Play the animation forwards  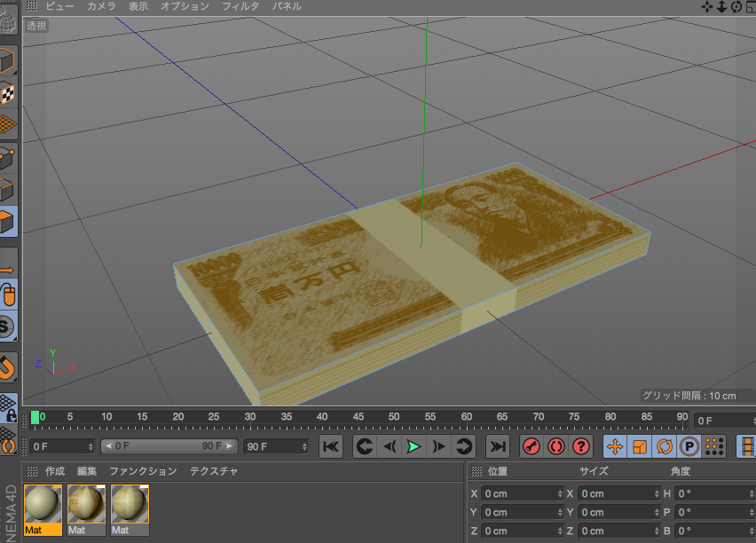pyautogui.click(x=413, y=446)
